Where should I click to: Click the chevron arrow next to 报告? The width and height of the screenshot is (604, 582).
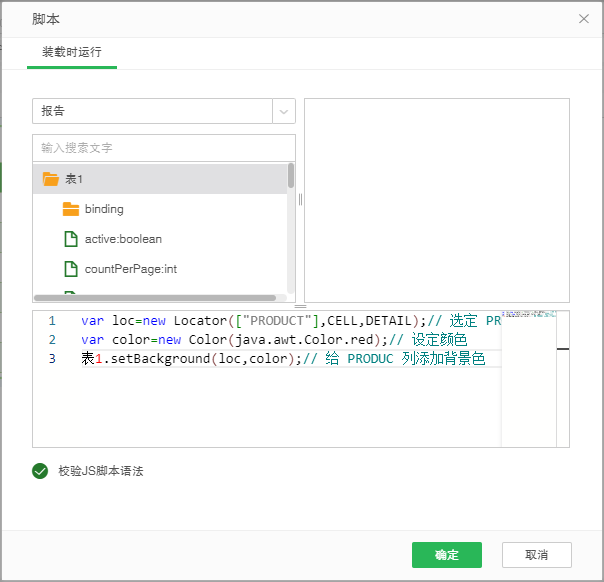[x=284, y=111]
